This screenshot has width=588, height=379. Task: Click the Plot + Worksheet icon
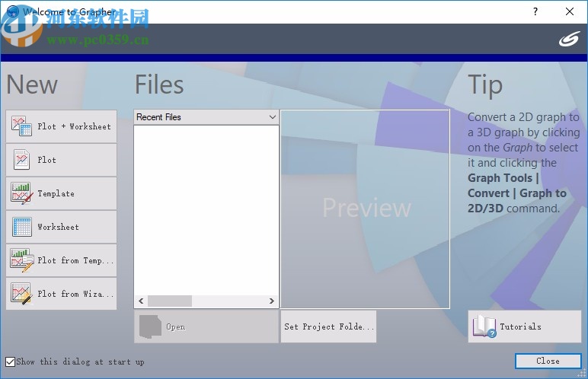(x=21, y=126)
